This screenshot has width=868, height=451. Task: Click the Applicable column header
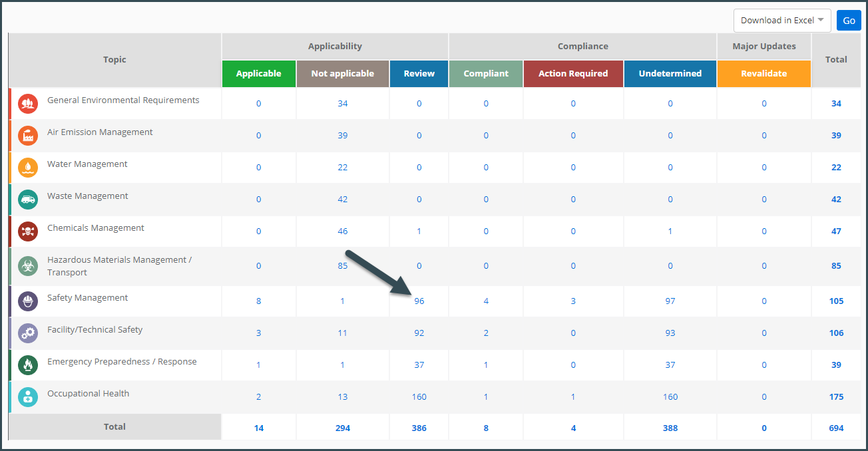[258, 74]
